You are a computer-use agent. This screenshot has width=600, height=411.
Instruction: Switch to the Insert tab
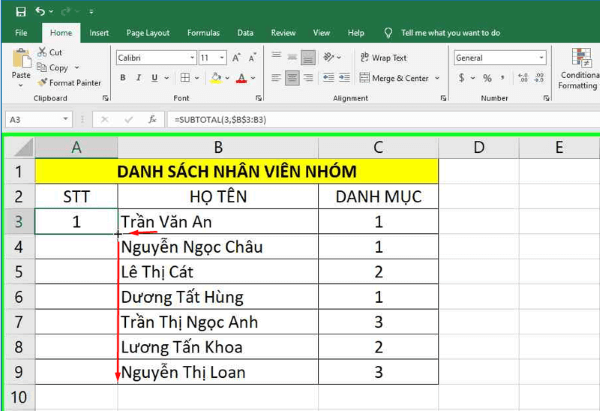tap(99, 33)
